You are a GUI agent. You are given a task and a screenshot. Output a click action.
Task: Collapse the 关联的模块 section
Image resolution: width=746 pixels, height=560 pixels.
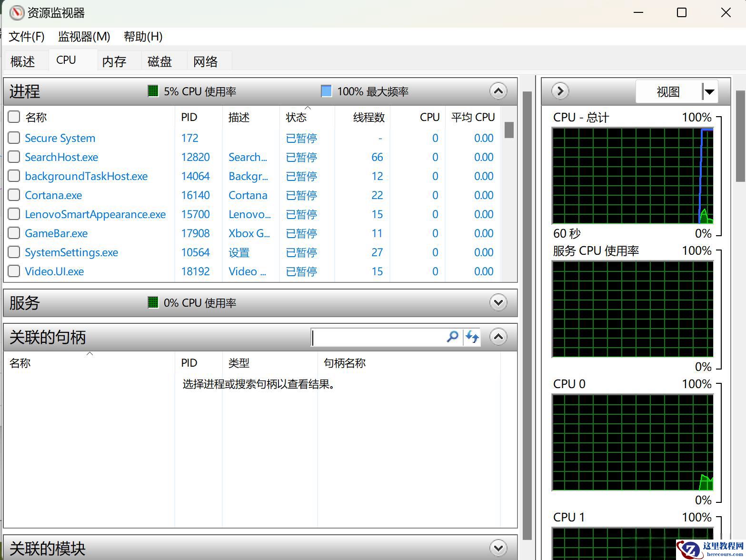tap(498, 548)
